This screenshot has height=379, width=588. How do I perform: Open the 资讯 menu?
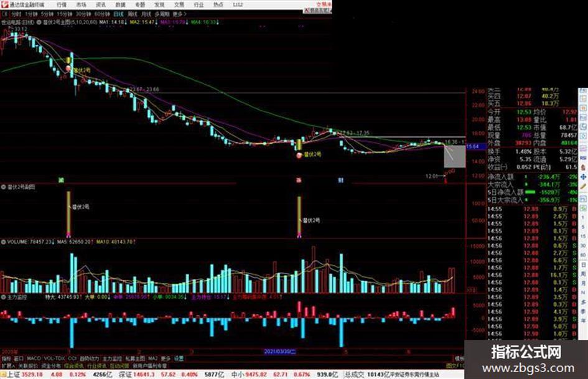101,4
